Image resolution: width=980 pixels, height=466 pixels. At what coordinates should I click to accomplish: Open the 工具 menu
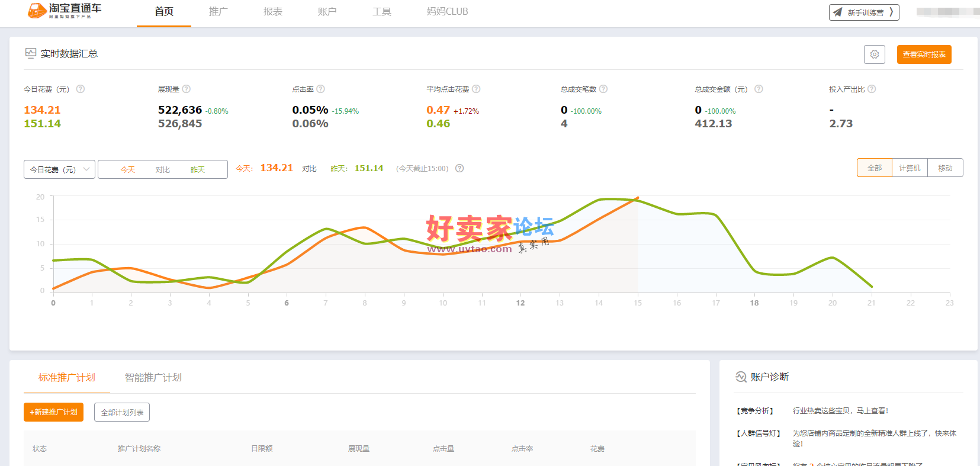point(382,12)
